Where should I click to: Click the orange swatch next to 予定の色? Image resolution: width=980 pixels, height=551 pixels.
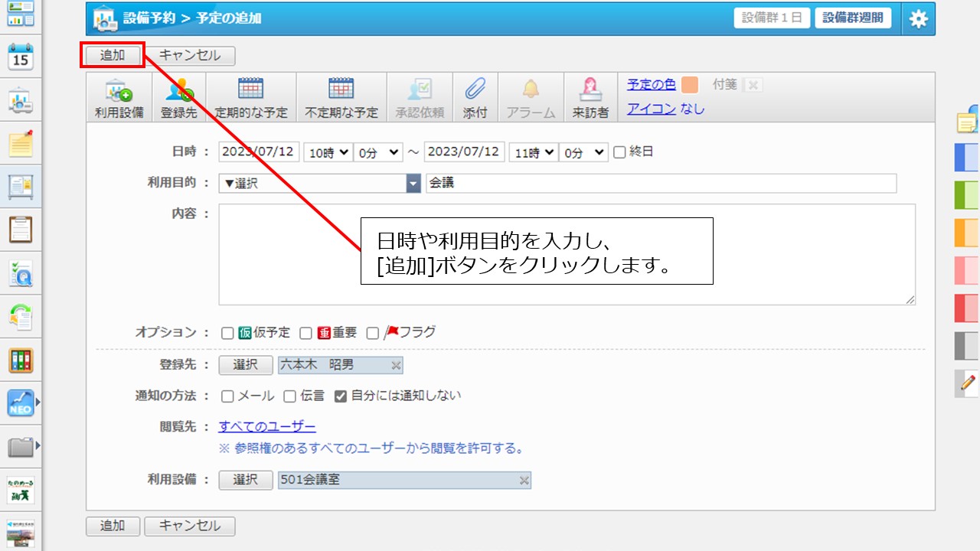tap(688, 84)
